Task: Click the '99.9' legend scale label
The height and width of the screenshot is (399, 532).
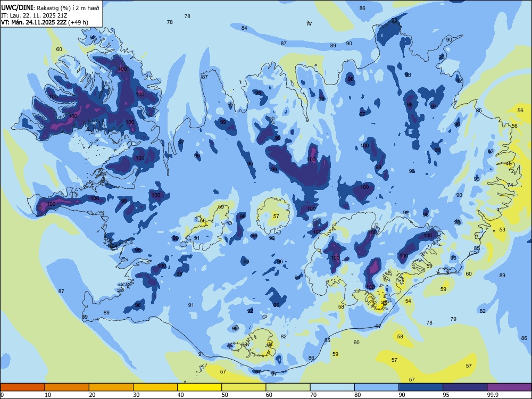Action: [x=493, y=395]
